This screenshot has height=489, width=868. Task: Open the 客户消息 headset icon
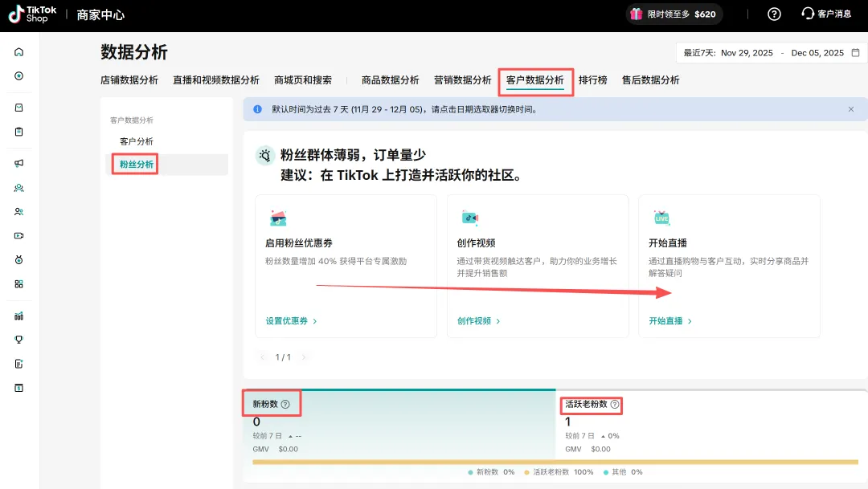(808, 14)
